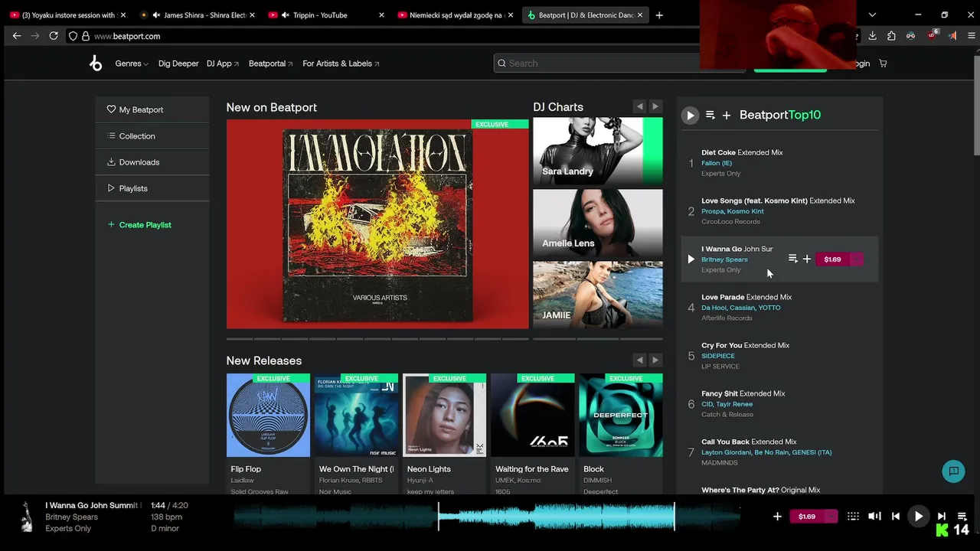Open Immolation featured release artwork
980x551 pixels.
point(377,224)
